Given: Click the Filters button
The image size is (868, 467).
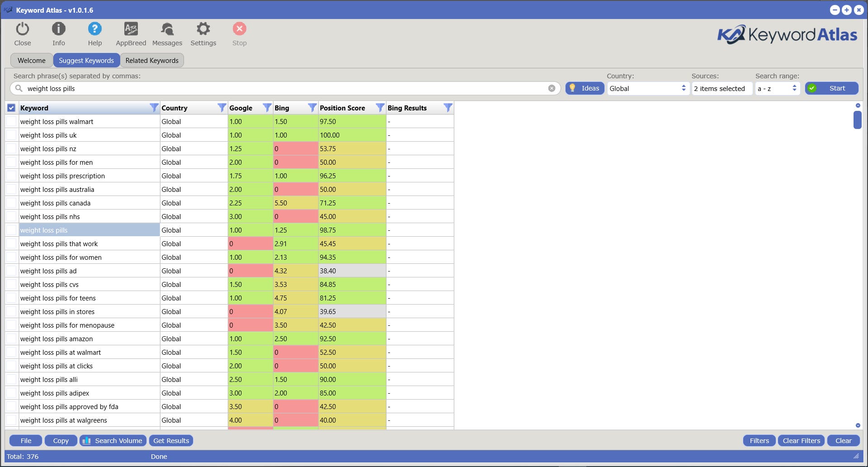Looking at the screenshot, I should 759,440.
